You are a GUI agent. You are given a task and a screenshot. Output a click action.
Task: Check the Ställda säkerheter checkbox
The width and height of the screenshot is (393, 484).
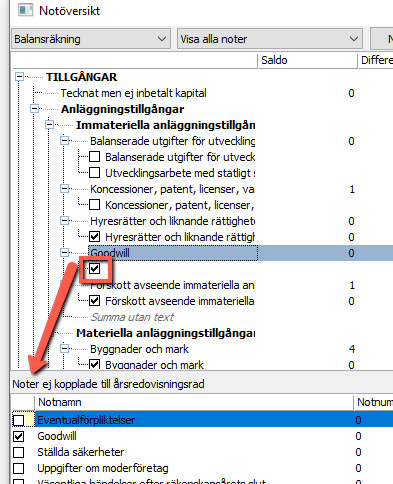coord(18,452)
